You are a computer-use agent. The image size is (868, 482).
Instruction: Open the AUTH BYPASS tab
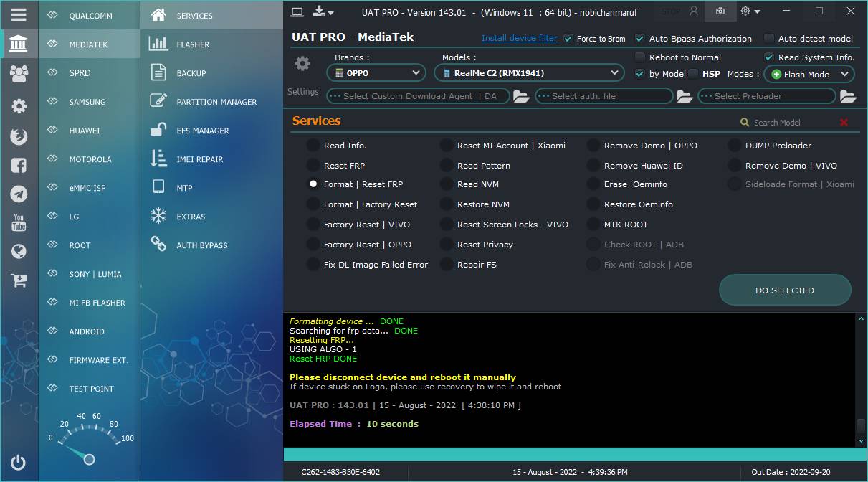pyautogui.click(x=211, y=245)
